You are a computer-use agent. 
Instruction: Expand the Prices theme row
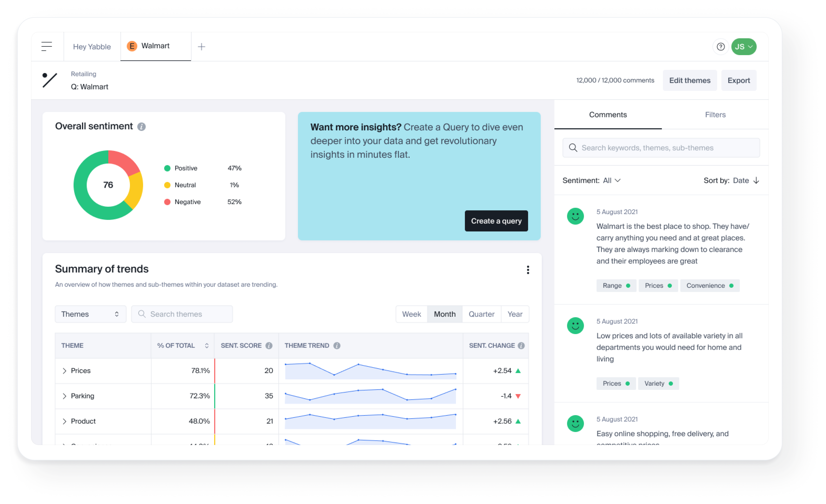(64, 371)
